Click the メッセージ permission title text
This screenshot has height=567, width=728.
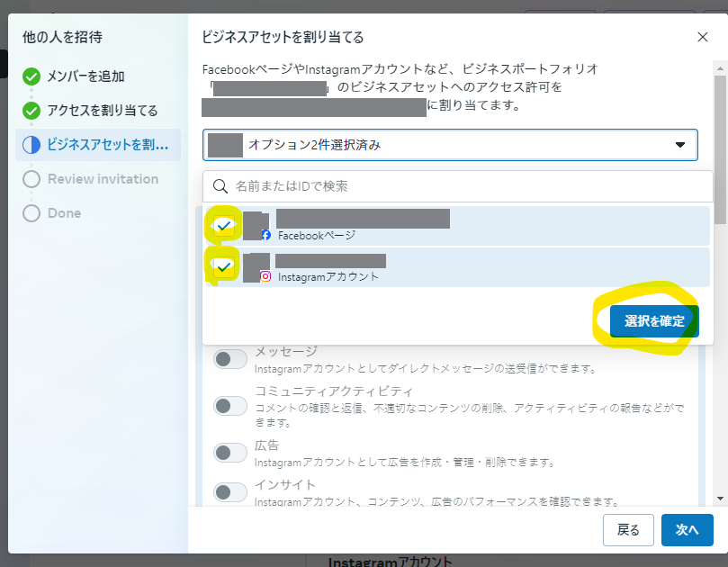286,351
